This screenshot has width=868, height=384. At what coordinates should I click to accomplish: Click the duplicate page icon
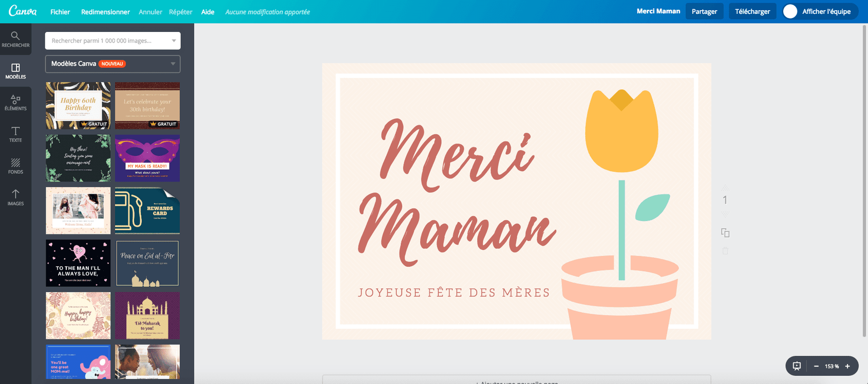point(725,233)
